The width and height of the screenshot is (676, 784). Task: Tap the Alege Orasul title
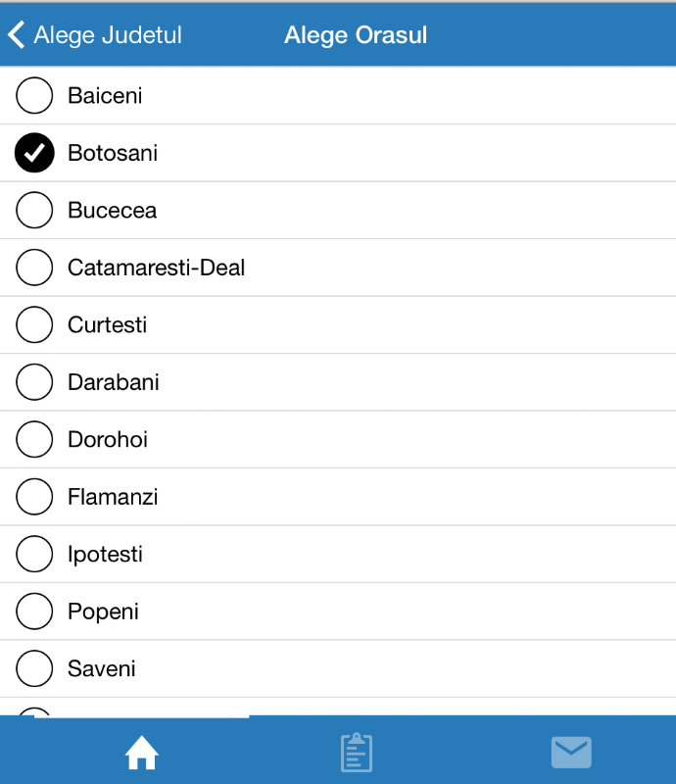(356, 35)
